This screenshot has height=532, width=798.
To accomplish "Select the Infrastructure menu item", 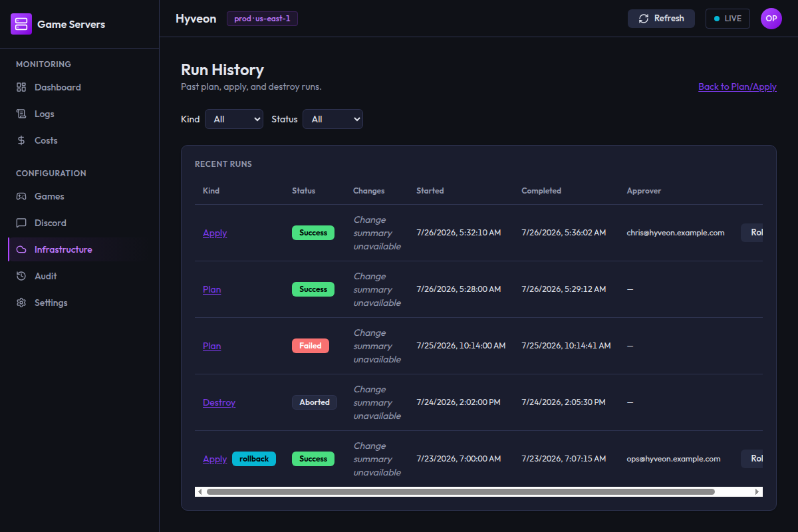I will 79,249.
